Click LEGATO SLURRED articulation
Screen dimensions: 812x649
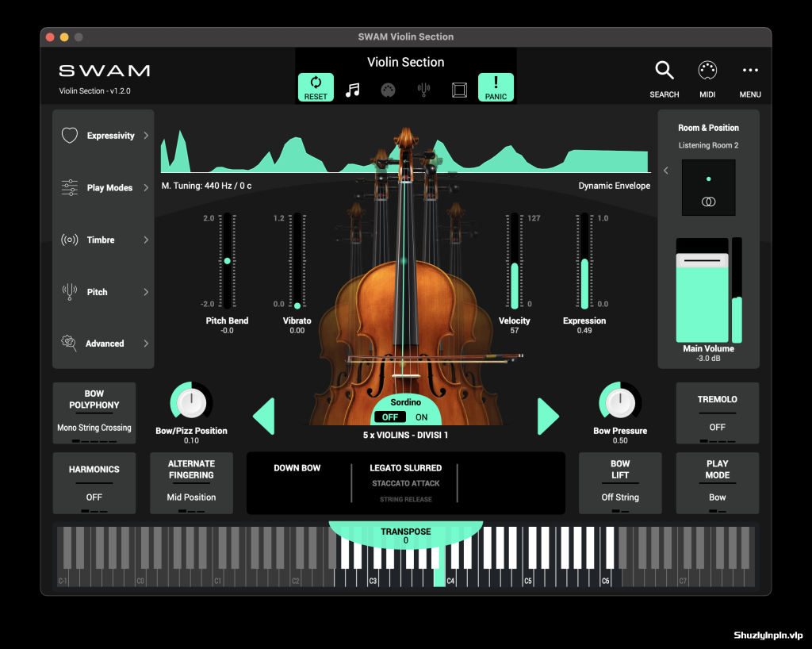click(405, 468)
